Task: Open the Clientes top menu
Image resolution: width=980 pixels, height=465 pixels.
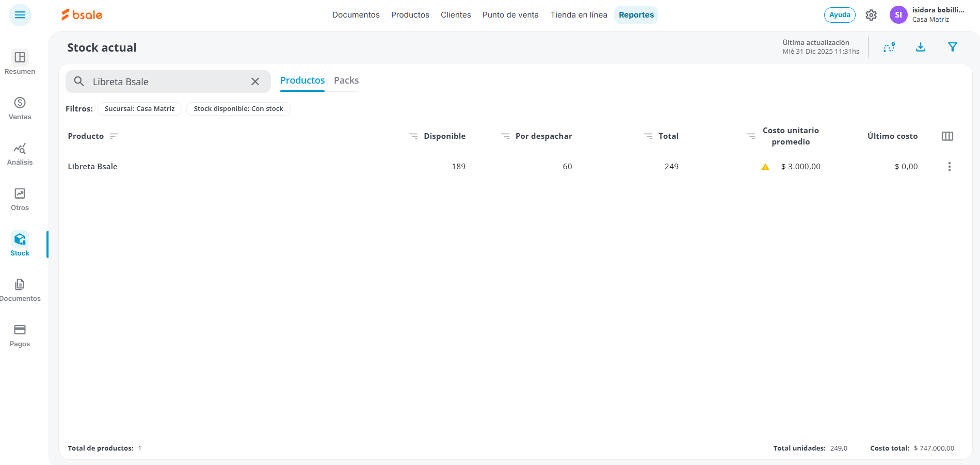Action: click(x=456, y=15)
